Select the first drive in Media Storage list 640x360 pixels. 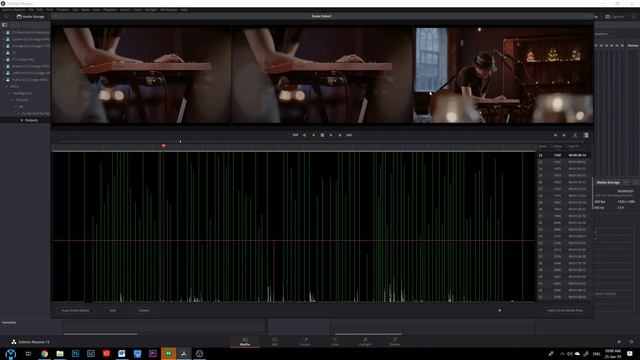click(27, 32)
